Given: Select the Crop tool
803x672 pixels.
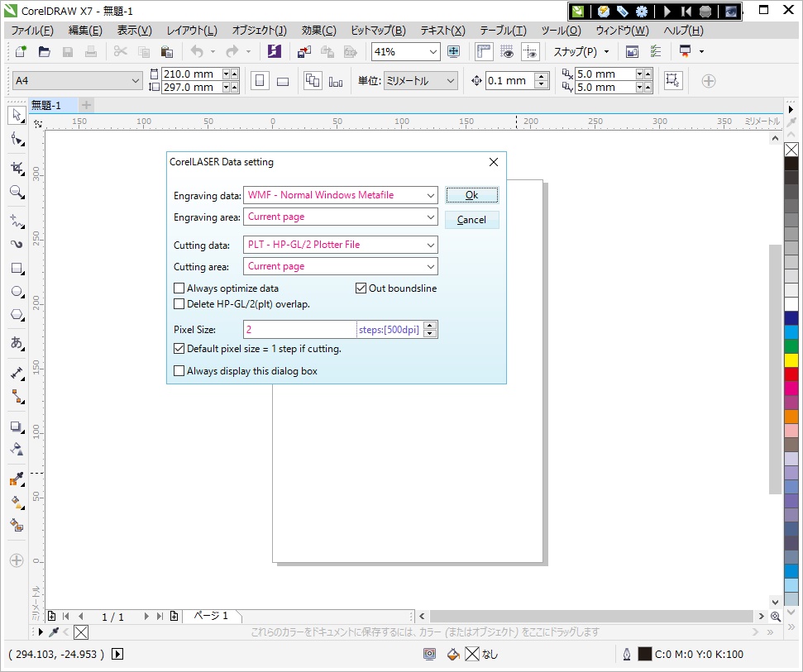Looking at the screenshot, I should (17, 169).
